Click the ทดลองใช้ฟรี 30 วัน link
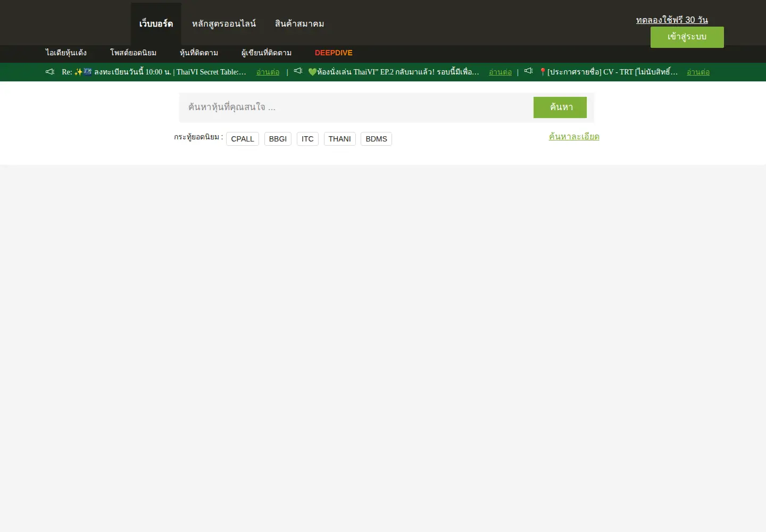Screen dimensions: 766x532 coord(672,20)
